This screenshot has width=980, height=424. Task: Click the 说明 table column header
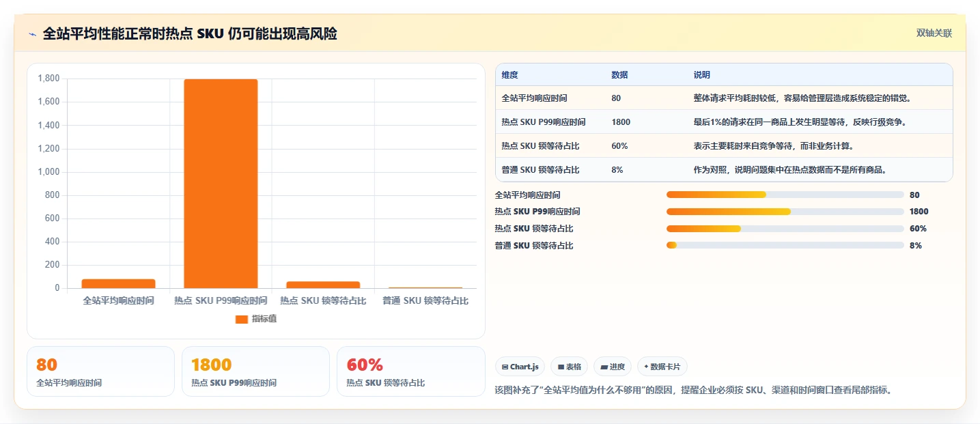(x=702, y=75)
